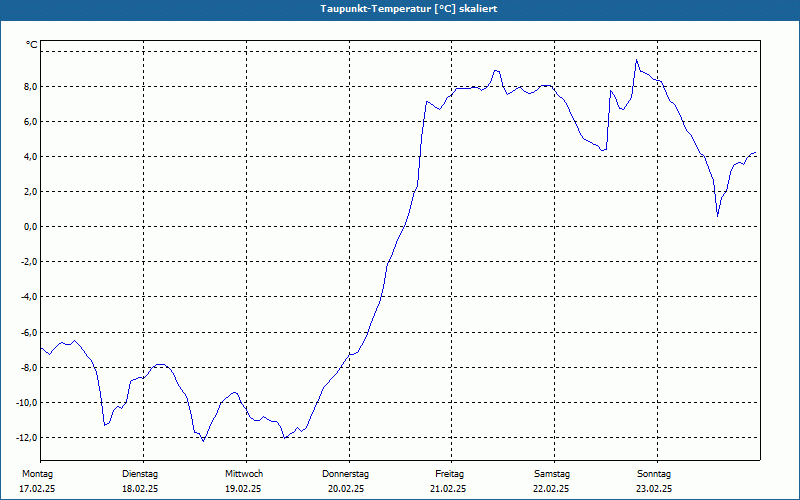Select the -6,0 y-axis value
Image resolution: width=800 pixels, height=500 pixels.
(29, 333)
